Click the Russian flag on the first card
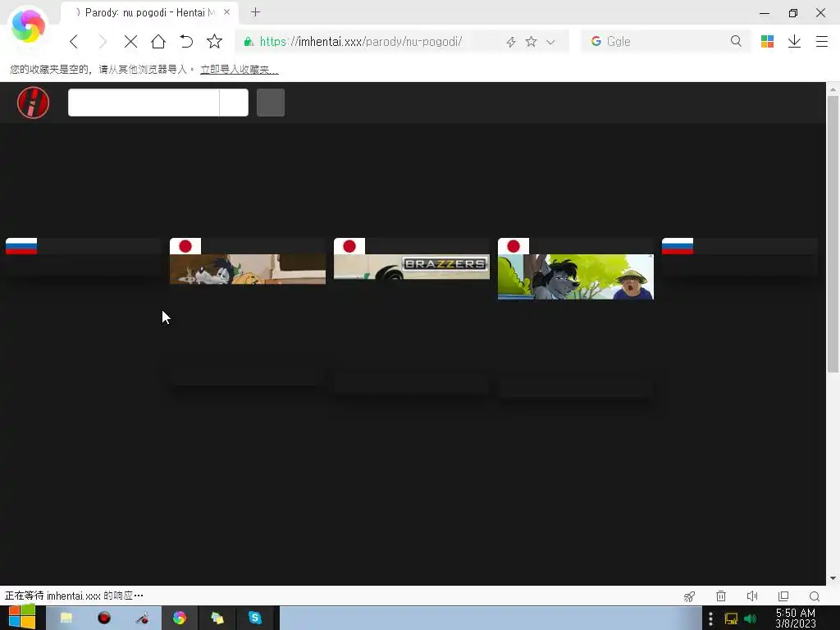Viewport: 840px width, 630px height. click(x=21, y=246)
